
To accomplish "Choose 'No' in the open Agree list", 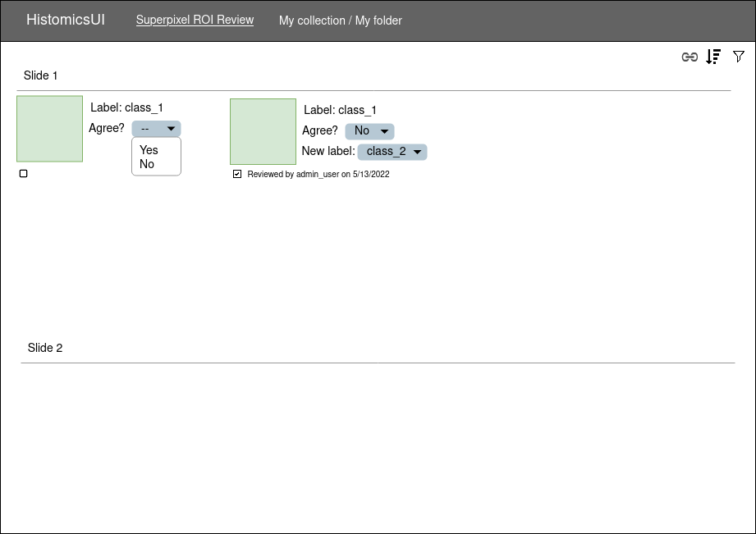I will [147, 164].
